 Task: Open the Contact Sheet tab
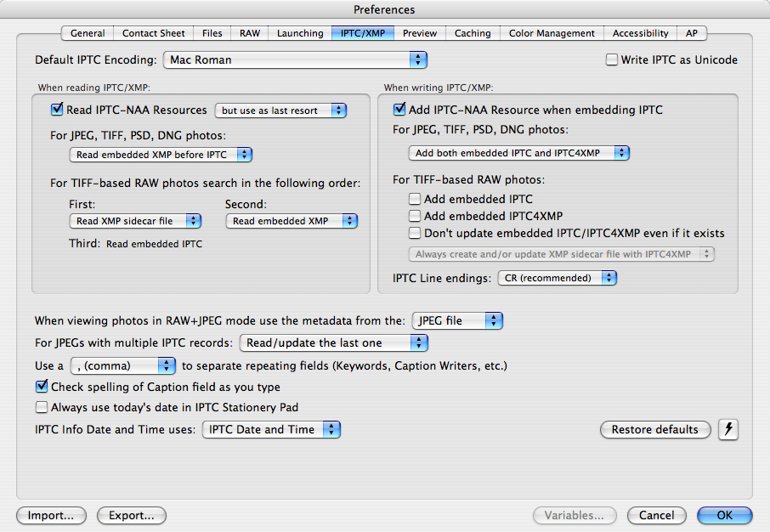(153, 33)
